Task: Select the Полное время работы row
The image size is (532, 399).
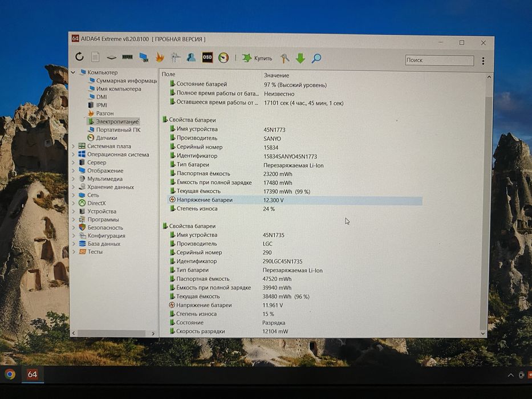Action: [232, 93]
